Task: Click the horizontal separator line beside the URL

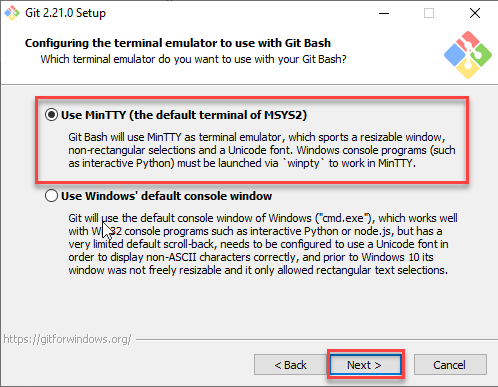Action: point(317,340)
